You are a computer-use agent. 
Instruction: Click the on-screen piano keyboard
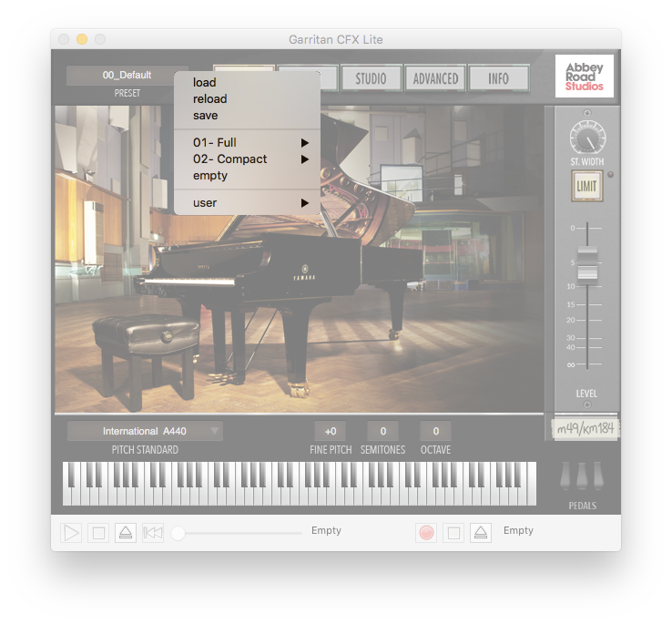300,484
